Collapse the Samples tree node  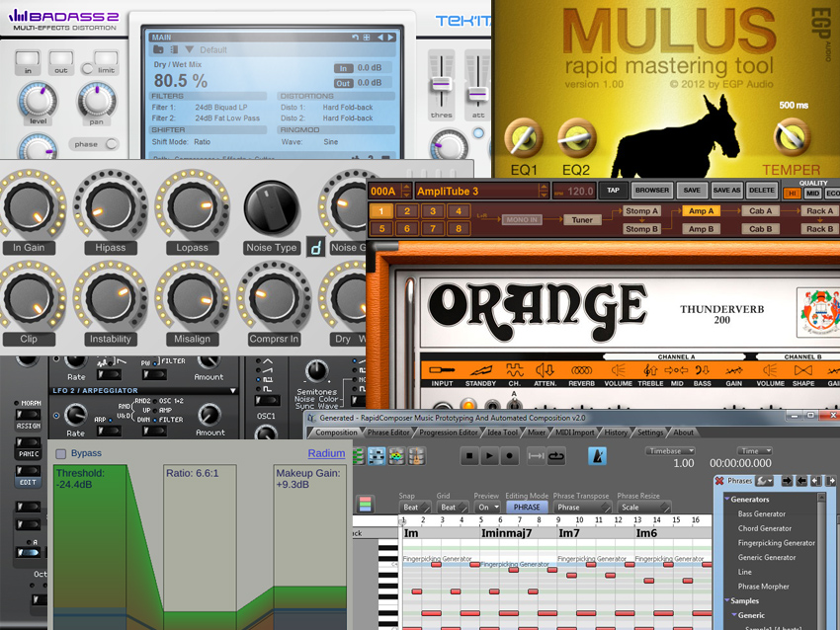727,600
